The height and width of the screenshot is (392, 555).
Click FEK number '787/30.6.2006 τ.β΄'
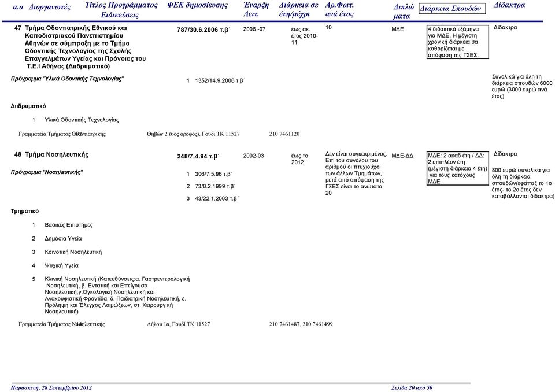pos(203,29)
